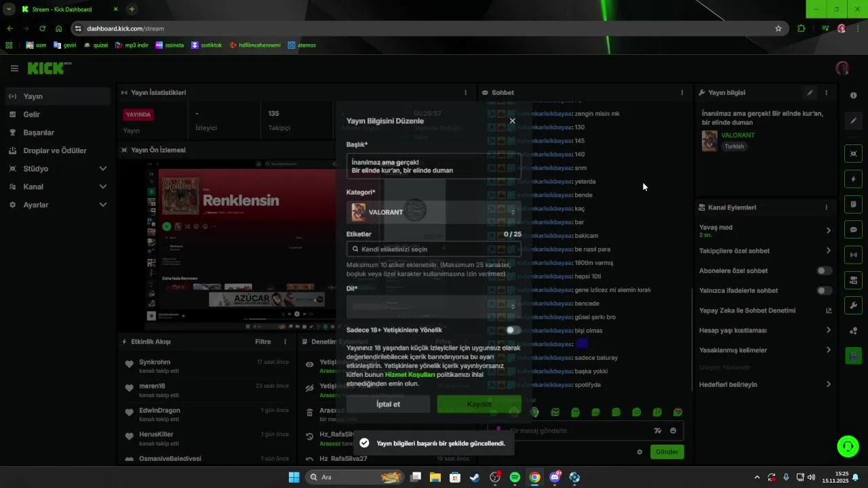Click the chat bubble icon in right rail
The height and width of the screenshot is (488, 868).
tap(854, 230)
